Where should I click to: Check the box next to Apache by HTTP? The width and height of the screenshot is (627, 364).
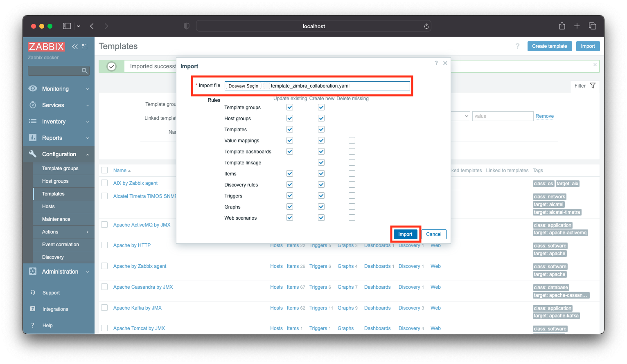coord(104,245)
